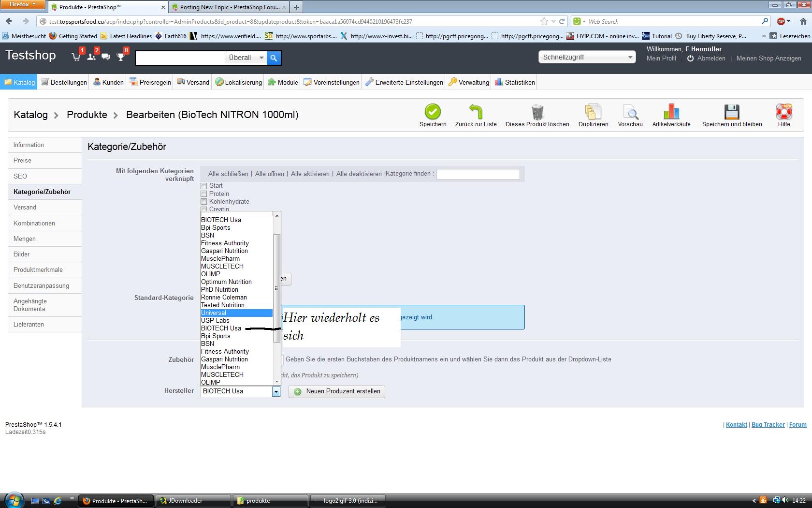Open the Bug Tracker footer link
812x508 pixels.
[768, 425]
